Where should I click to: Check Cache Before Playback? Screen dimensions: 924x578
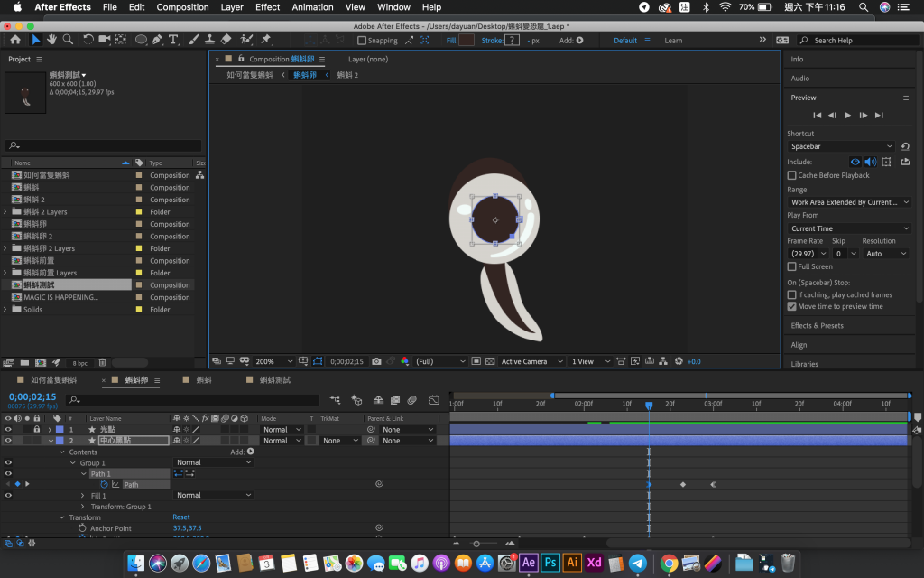pyautogui.click(x=792, y=175)
